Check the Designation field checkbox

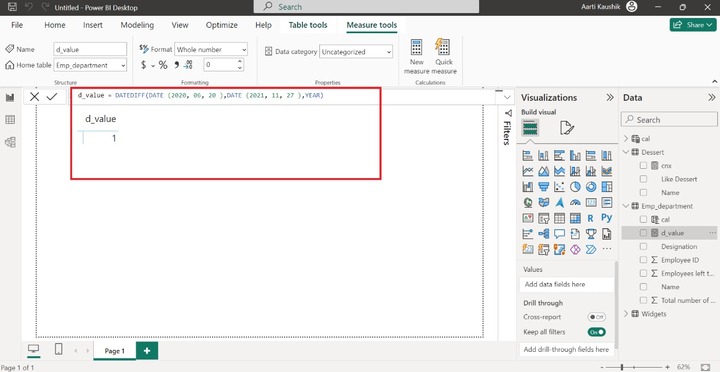coord(643,247)
